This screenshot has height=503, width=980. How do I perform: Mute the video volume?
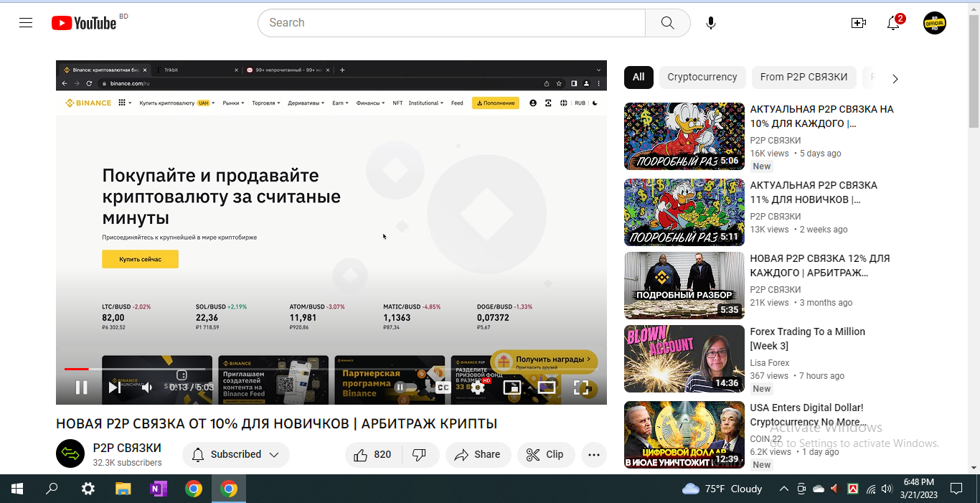[147, 387]
